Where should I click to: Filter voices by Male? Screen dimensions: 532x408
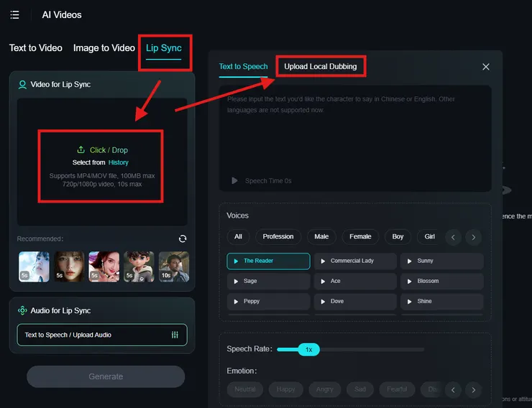point(321,236)
